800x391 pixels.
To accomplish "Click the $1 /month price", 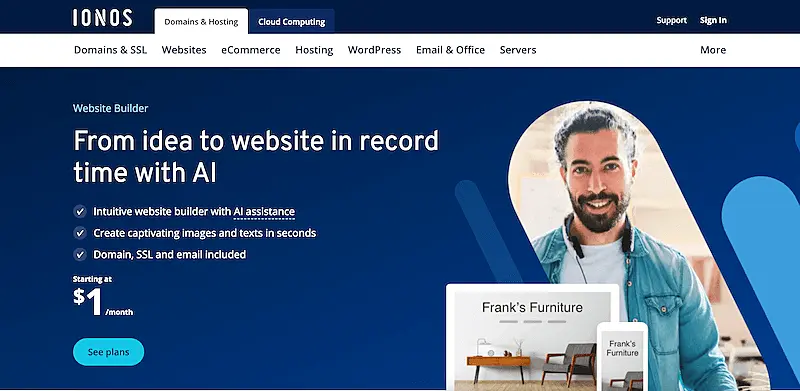I will point(103,302).
